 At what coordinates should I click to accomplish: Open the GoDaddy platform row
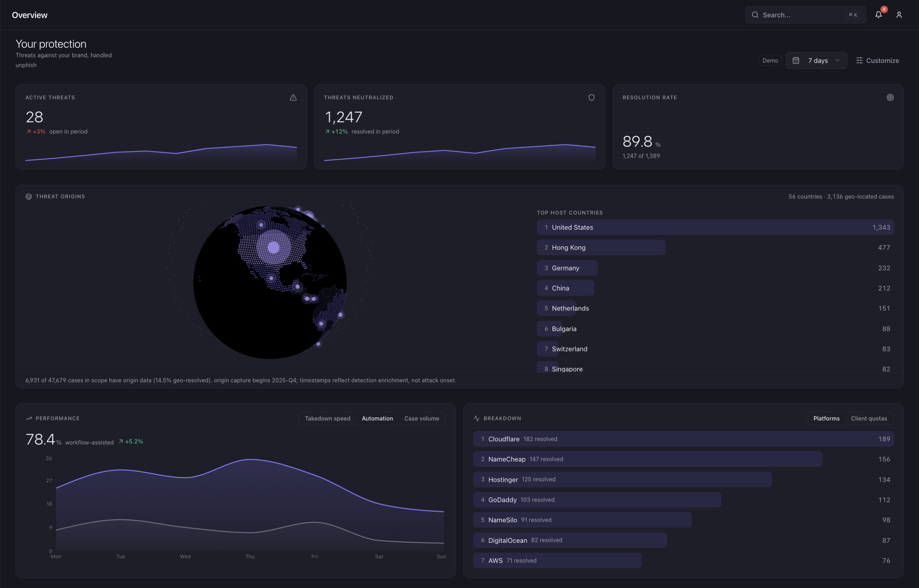(684, 500)
